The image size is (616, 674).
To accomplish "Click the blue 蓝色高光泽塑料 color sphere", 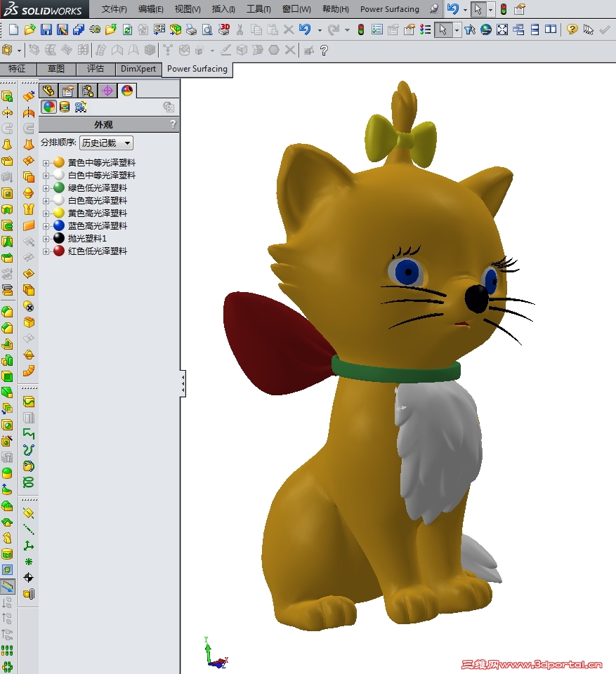I will click(x=58, y=225).
